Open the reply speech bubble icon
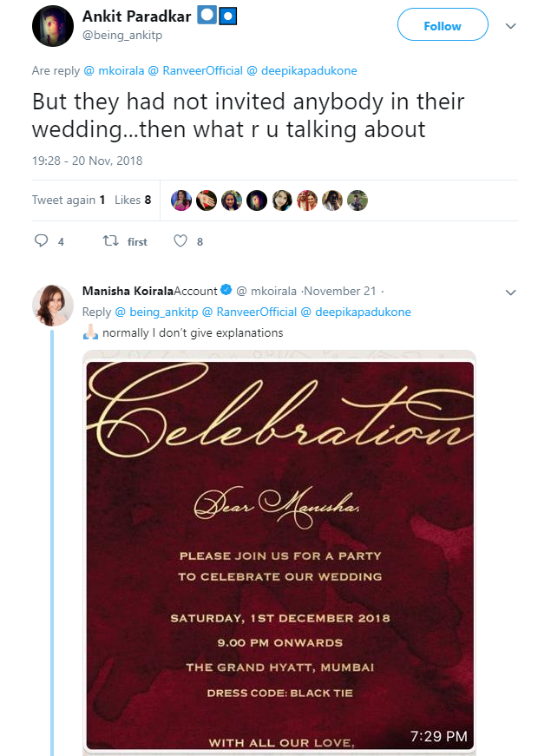This screenshot has height=756, width=551. click(42, 241)
